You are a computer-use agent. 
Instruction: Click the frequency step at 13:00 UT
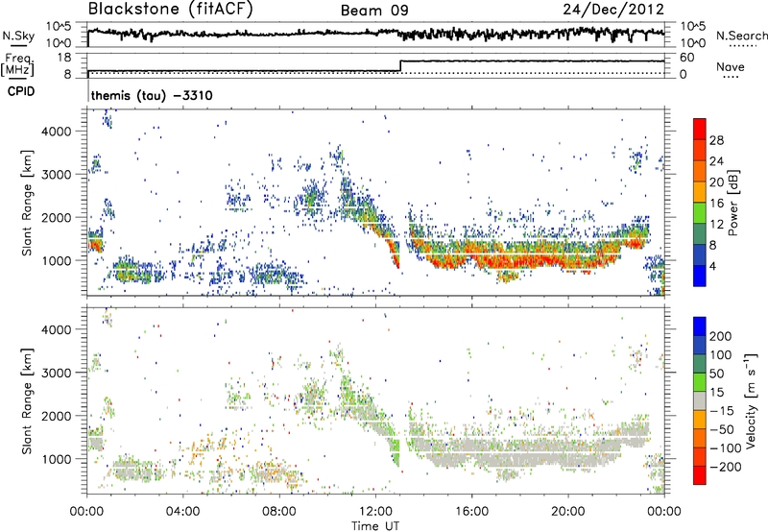pyautogui.click(x=400, y=66)
